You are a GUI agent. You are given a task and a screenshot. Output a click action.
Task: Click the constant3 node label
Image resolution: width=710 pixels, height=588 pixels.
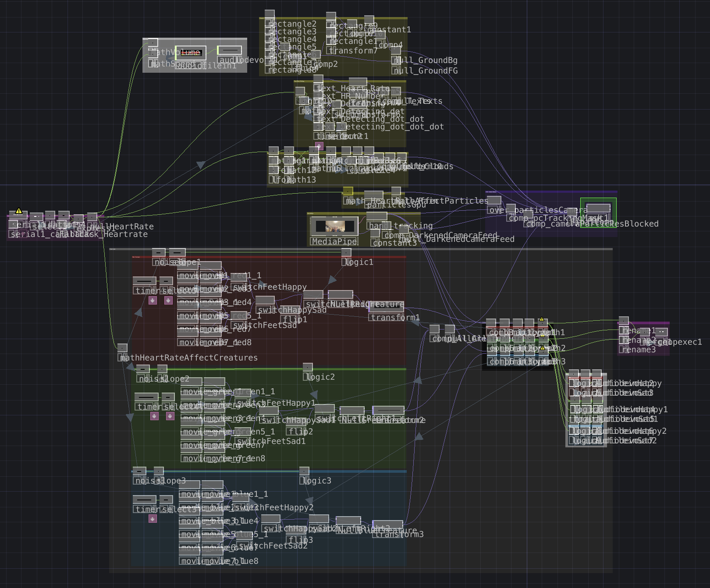coord(395,243)
